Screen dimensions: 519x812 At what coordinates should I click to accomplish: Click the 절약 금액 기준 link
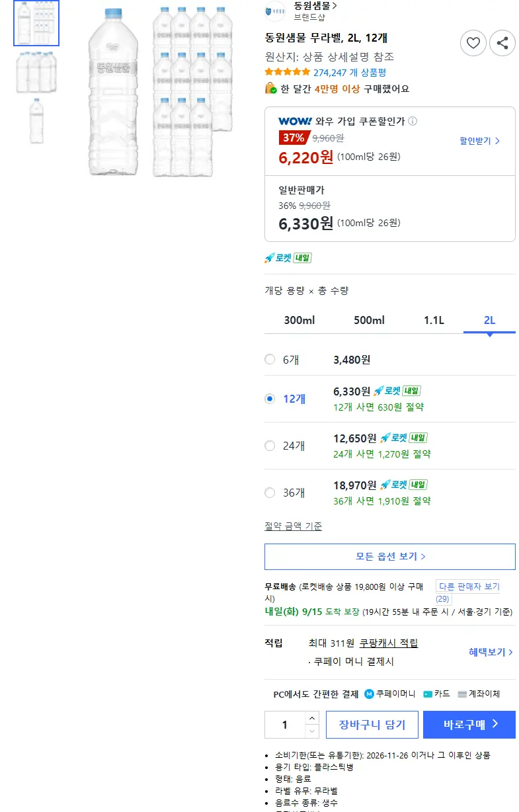[x=294, y=526]
